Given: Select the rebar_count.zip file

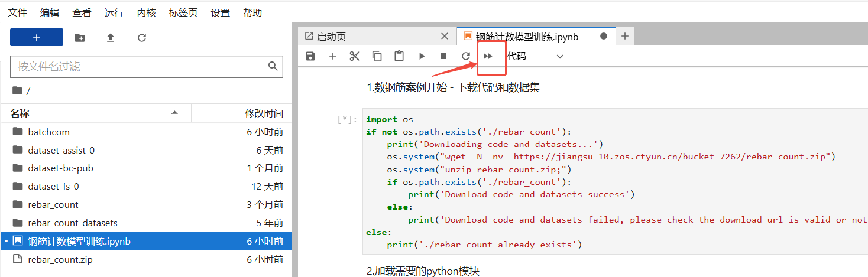Looking at the screenshot, I should [x=148, y=259].
